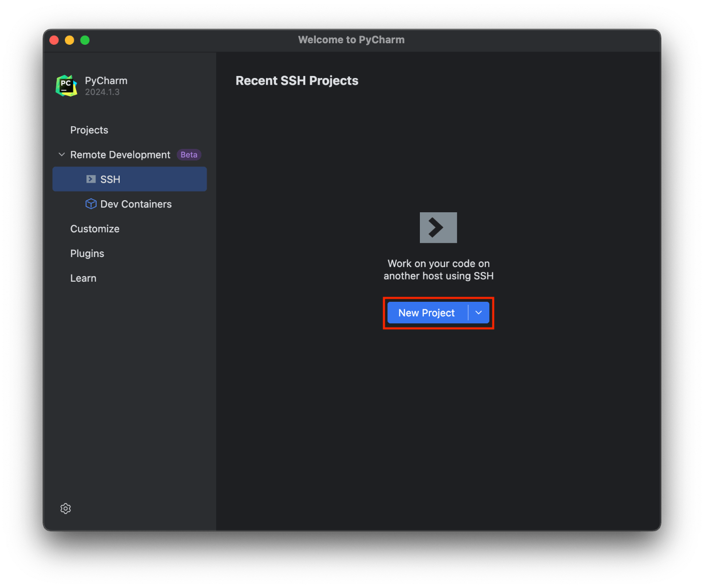Select the SSH item

130,179
